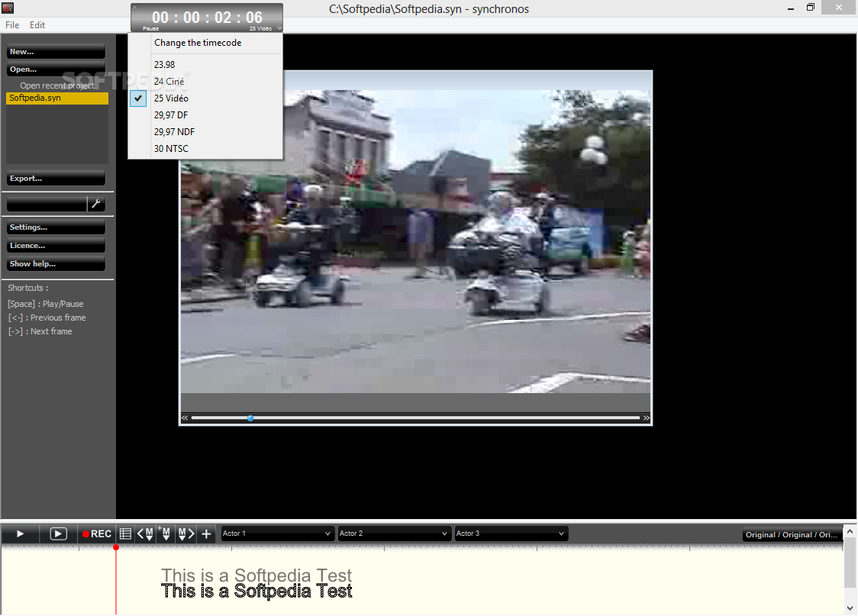Close the timecode panel with small x
Viewport: 858px width, 616px height.
tap(135, 8)
